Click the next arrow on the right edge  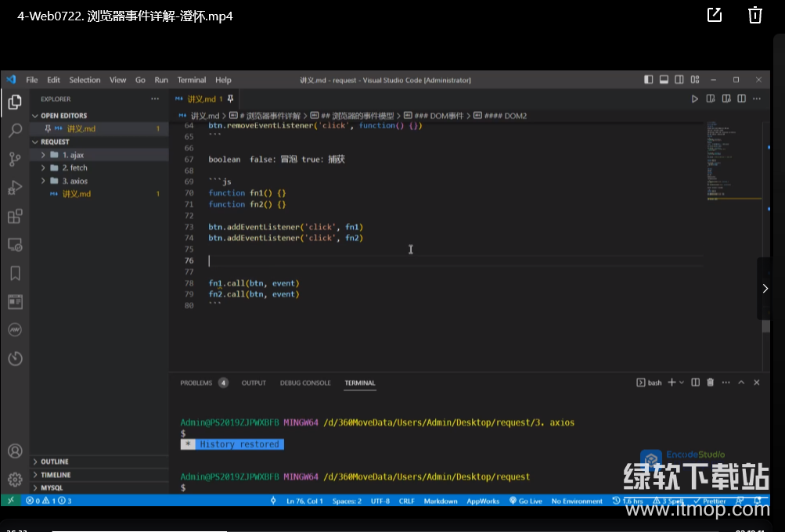pos(765,288)
